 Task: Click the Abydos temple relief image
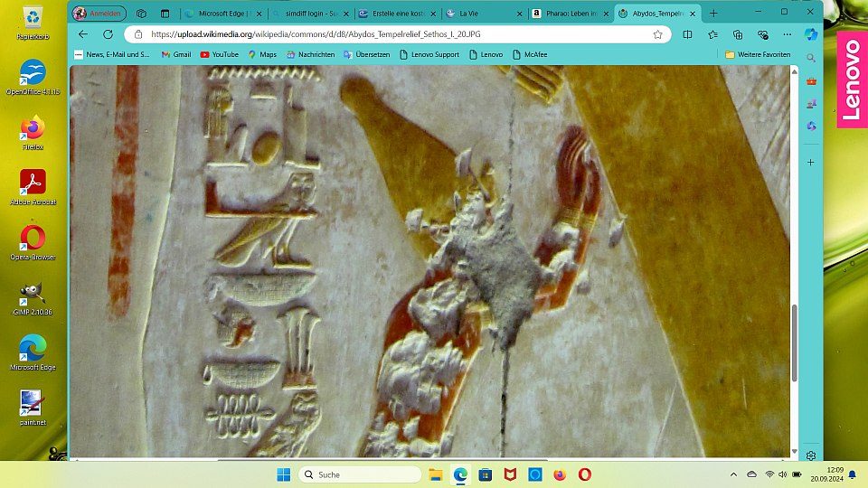(x=429, y=261)
